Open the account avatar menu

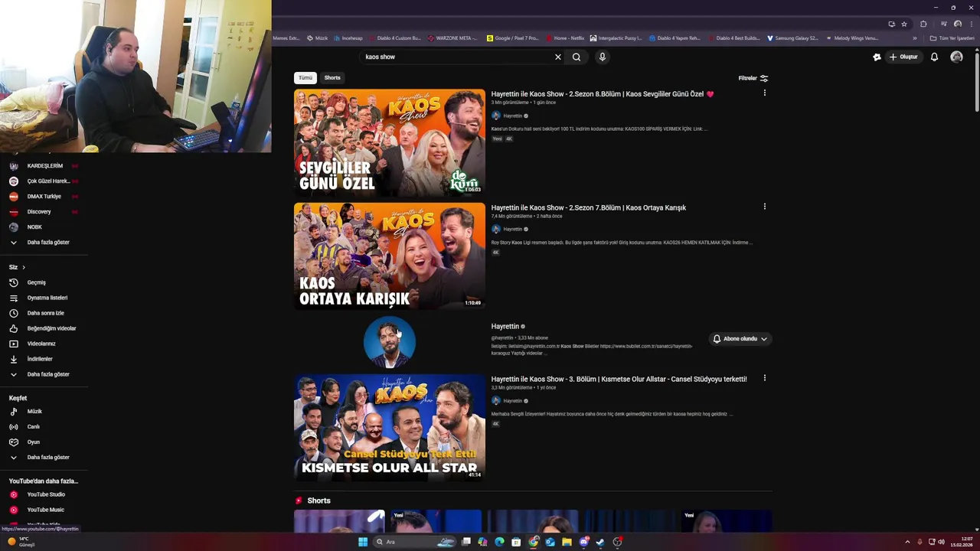(x=956, y=57)
